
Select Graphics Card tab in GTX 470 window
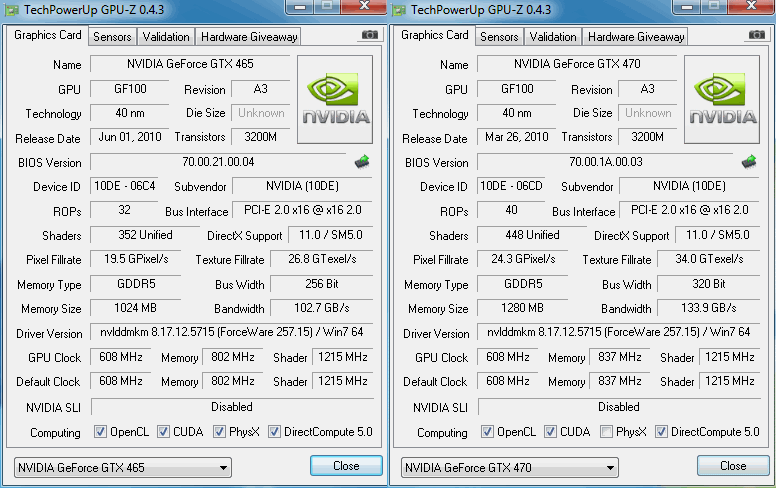pyautogui.click(x=435, y=35)
